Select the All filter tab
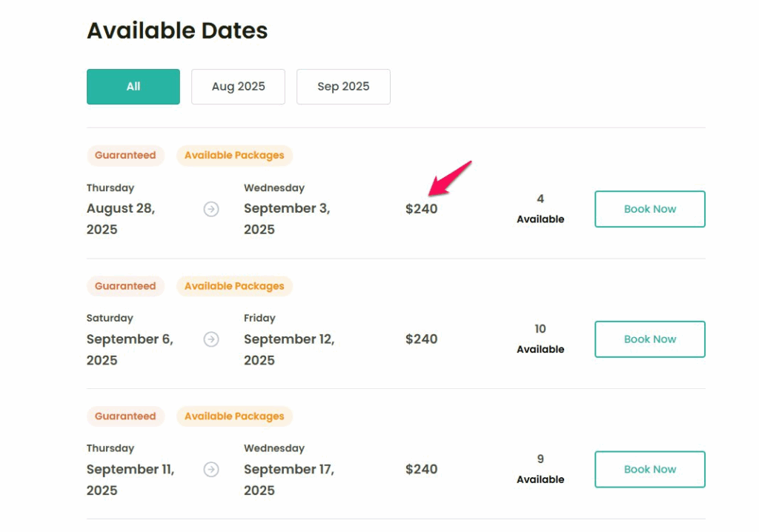Viewport: 759px width, 532px height. (x=133, y=87)
